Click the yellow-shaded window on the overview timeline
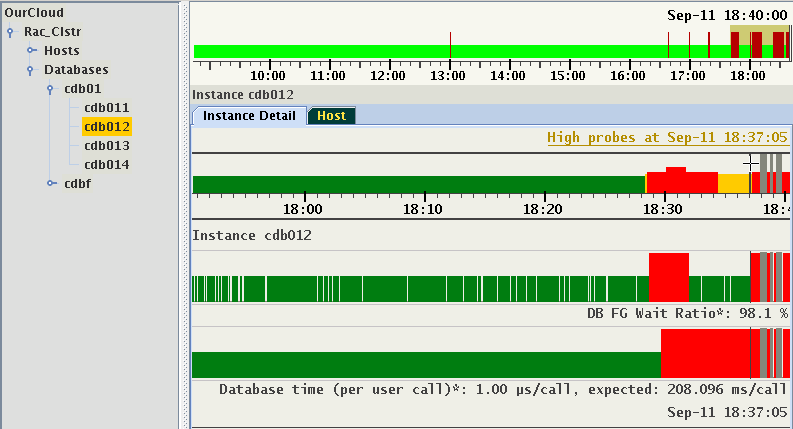The width and height of the screenshot is (793, 429). coord(759,41)
